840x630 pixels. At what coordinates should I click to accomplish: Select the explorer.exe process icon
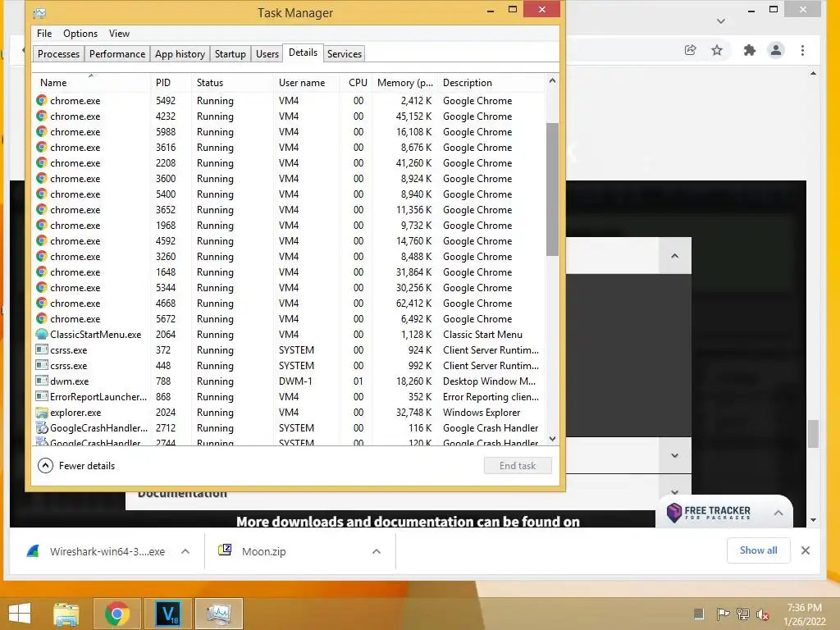pos(41,413)
